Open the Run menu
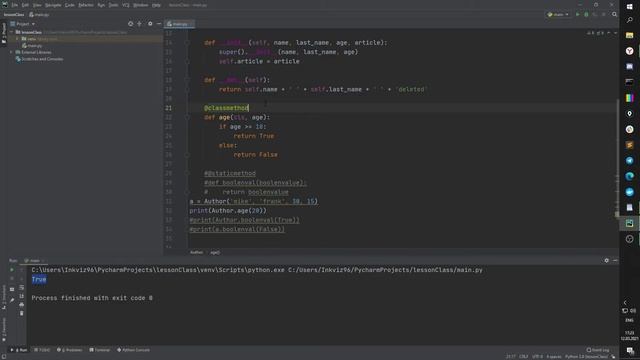Viewport: 640px width, 360px height. pos(101,5)
